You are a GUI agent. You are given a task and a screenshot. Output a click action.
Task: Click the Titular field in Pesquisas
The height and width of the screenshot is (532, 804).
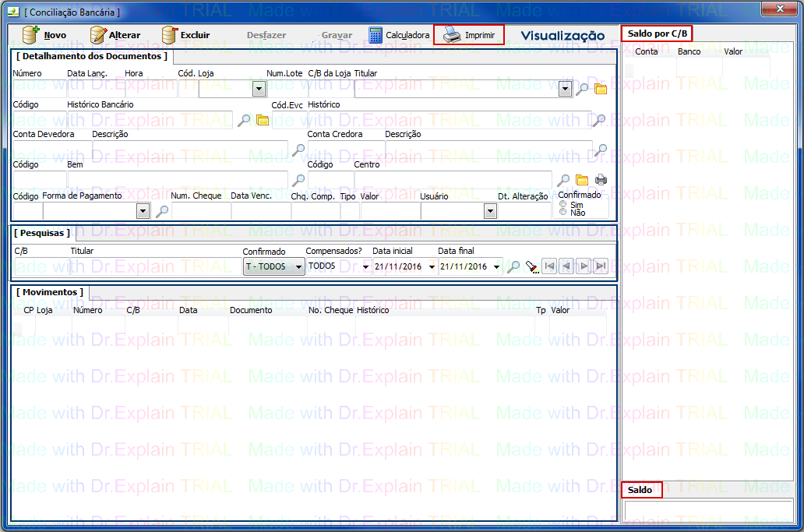pos(156,266)
